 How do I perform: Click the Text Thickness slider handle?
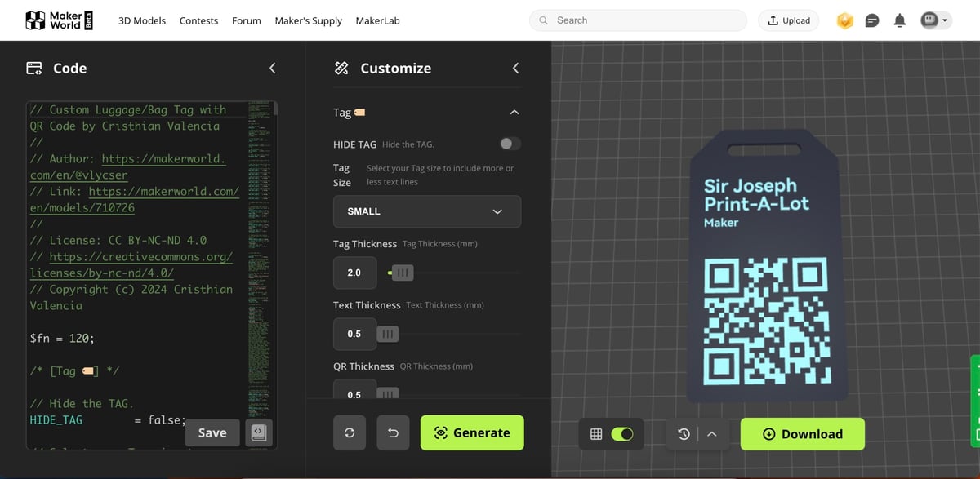(x=387, y=334)
